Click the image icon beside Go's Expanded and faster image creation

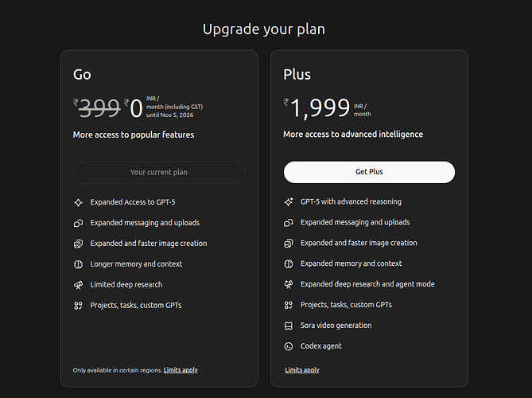click(x=78, y=244)
